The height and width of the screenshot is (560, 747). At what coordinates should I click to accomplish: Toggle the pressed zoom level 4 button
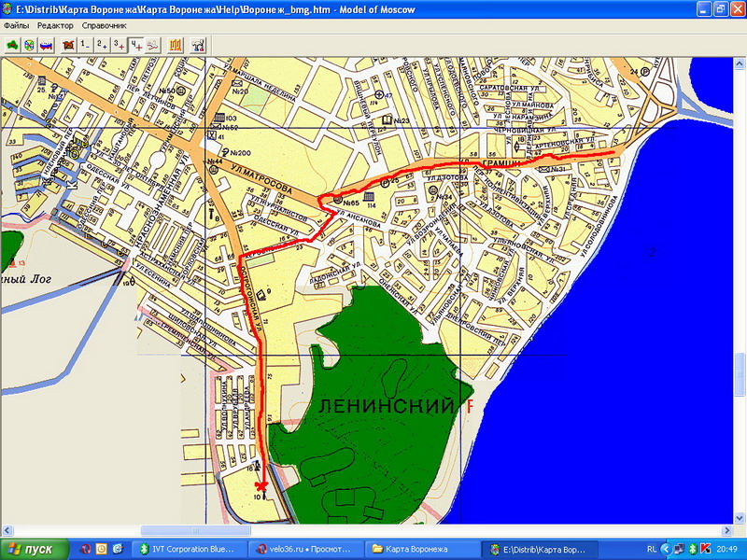coord(135,44)
